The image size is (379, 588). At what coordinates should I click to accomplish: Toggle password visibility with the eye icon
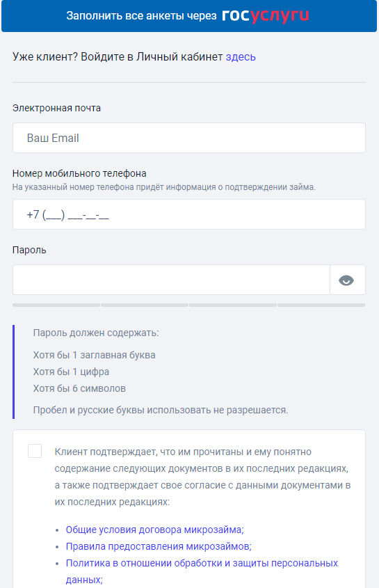[348, 280]
